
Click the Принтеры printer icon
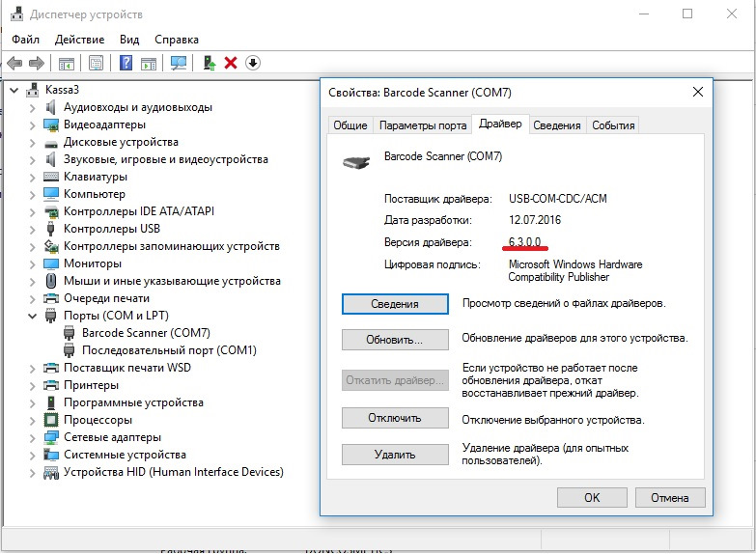coord(51,385)
